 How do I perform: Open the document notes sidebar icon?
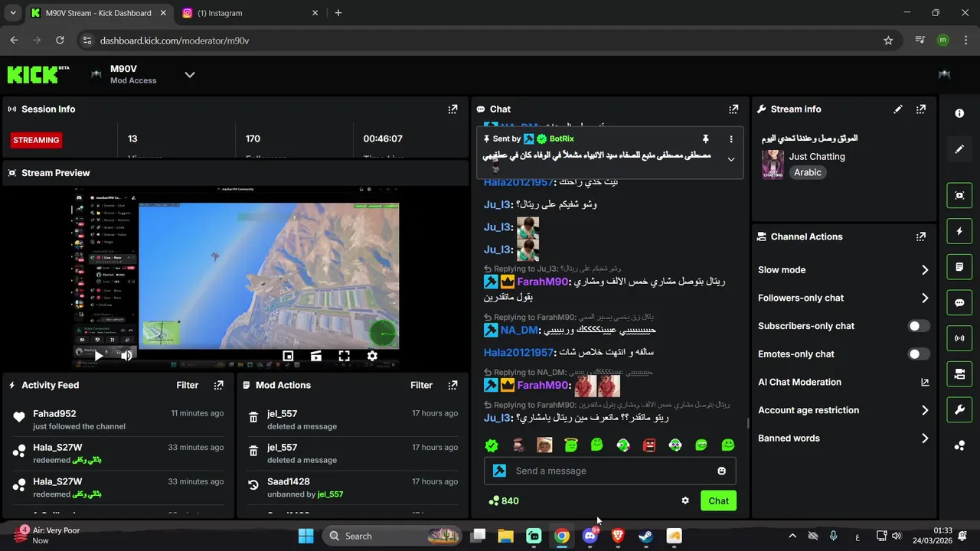tap(959, 267)
